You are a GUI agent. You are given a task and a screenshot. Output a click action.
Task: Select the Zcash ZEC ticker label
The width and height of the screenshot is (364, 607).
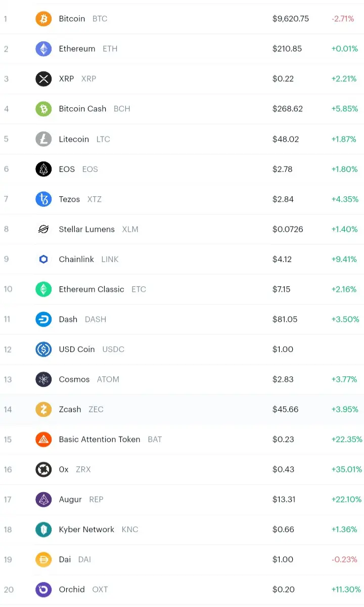(96, 409)
